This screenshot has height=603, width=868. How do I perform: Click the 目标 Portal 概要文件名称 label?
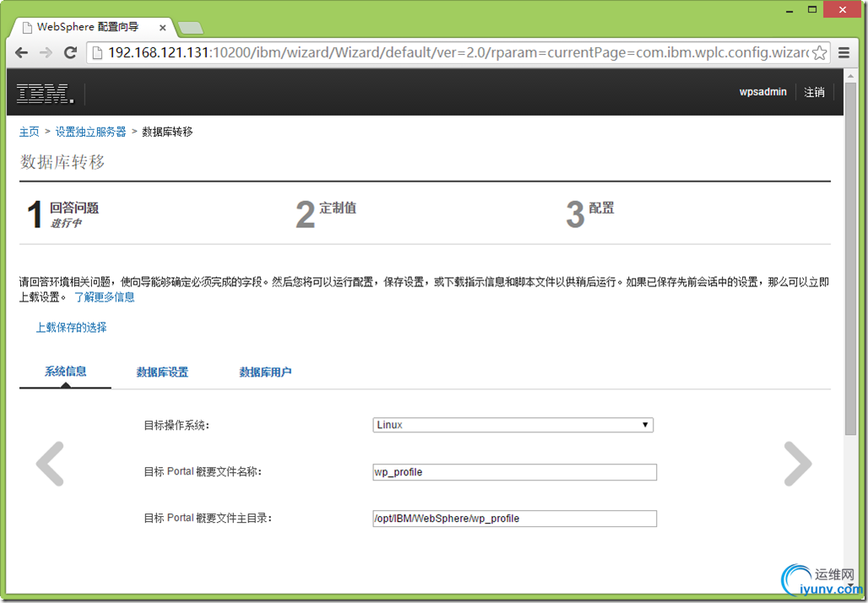click(203, 472)
